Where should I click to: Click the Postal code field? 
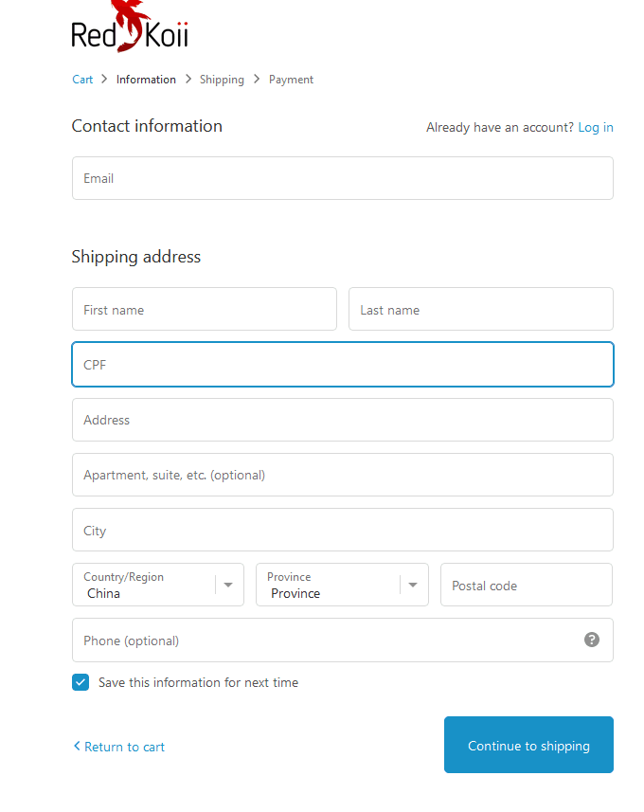[526, 585]
